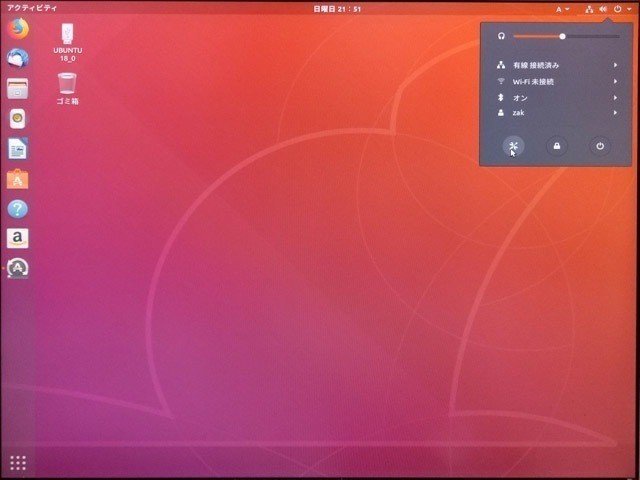Select the UBUNTU 18_0 USB desktop icon
The height and width of the screenshot is (480, 640).
click(x=68, y=42)
